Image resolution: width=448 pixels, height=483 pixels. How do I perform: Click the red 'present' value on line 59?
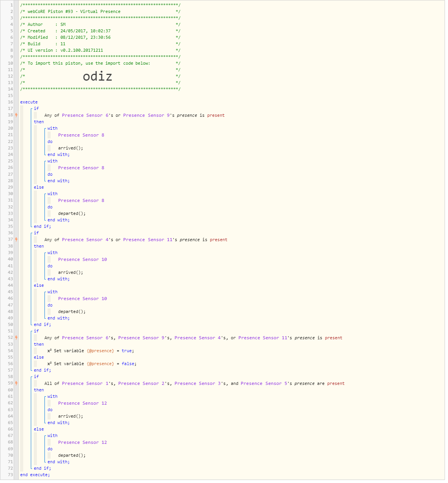pyautogui.click(x=336, y=383)
